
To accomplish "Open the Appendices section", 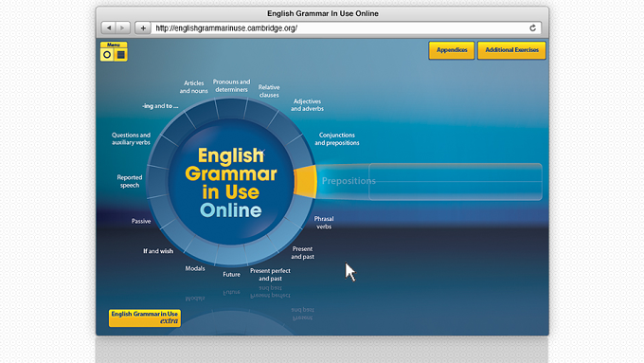I will (x=452, y=50).
